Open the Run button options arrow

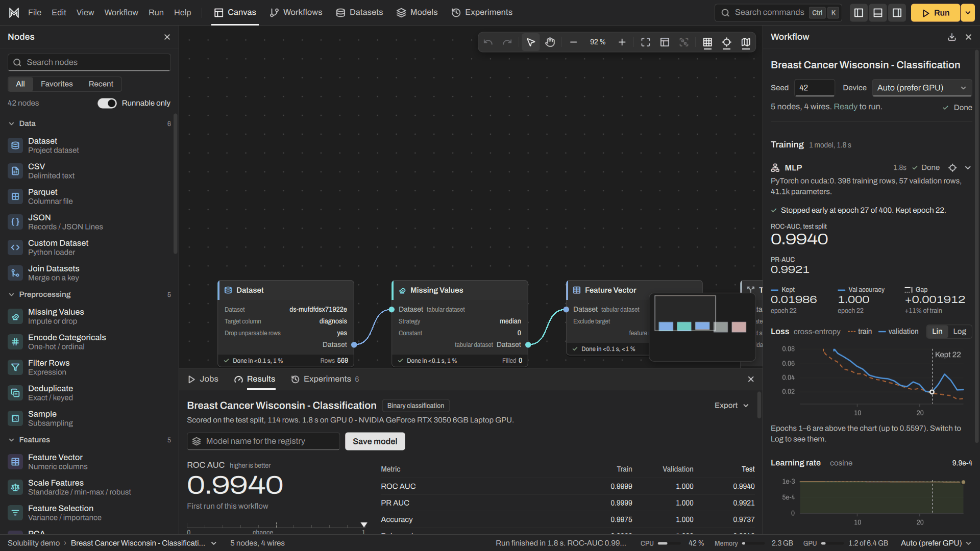click(968, 13)
